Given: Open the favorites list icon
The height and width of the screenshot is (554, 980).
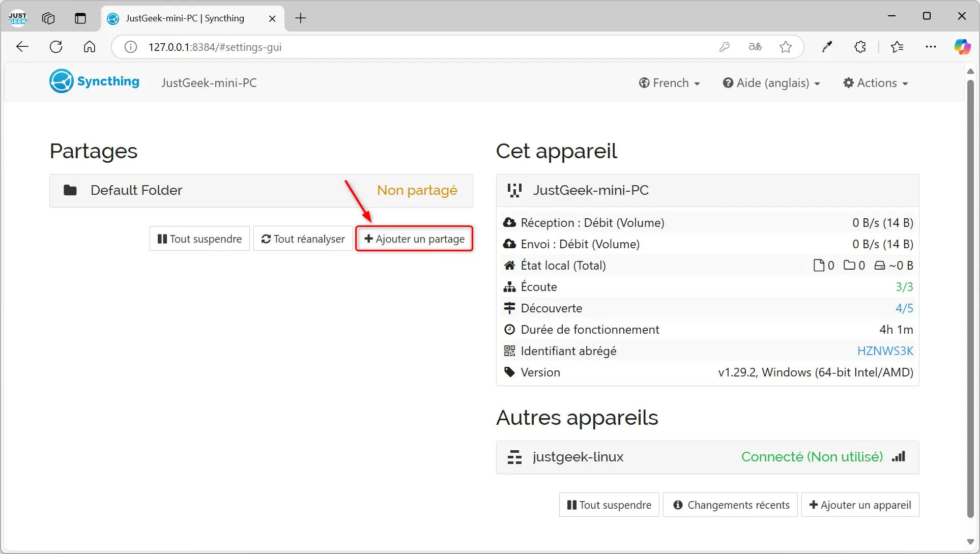Looking at the screenshot, I should (x=897, y=47).
